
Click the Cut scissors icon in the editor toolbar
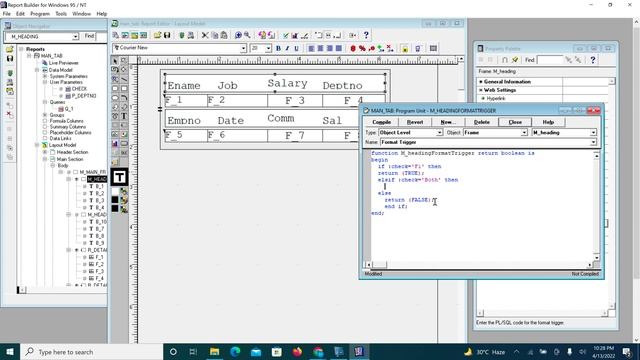point(205,36)
